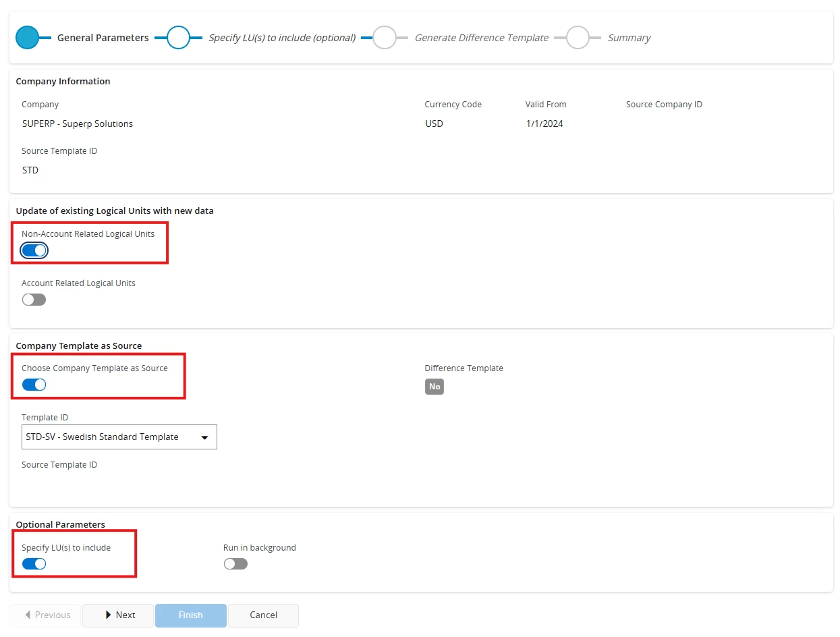Click the Specify LU(s) to include step circle
Image resolution: width=840 pixels, height=637 pixels.
point(179,38)
